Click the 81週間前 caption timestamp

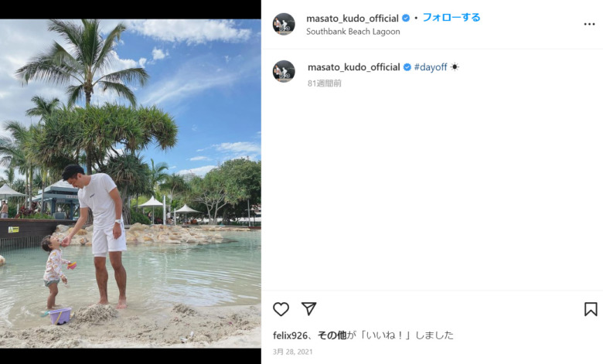[x=324, y=83]
